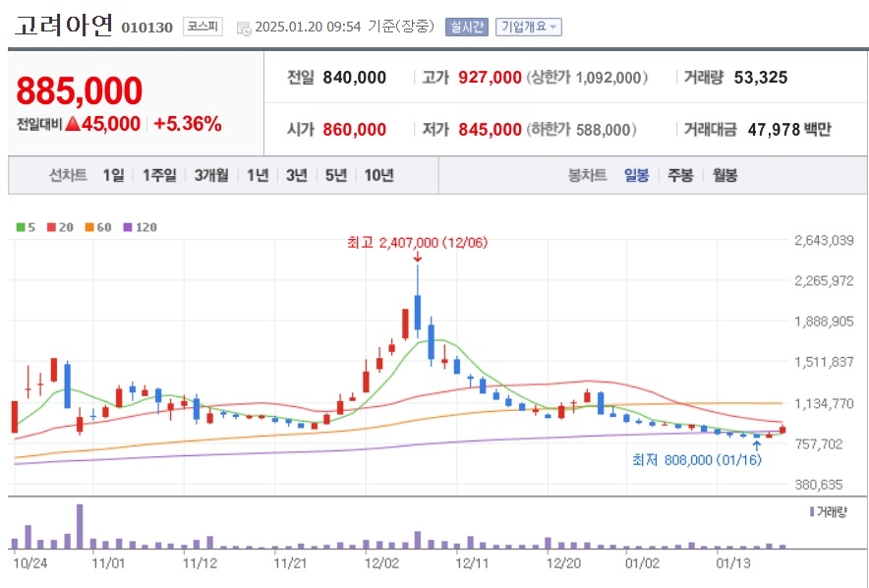This screenshot has width=869, height=588.
Task: Click the 최고 2,407,000 (12/06) chart marker
Action: [x=418, y=243]
